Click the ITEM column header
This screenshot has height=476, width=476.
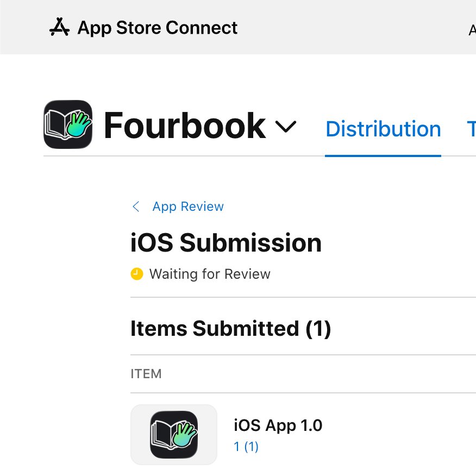click(x=146, y=374)
